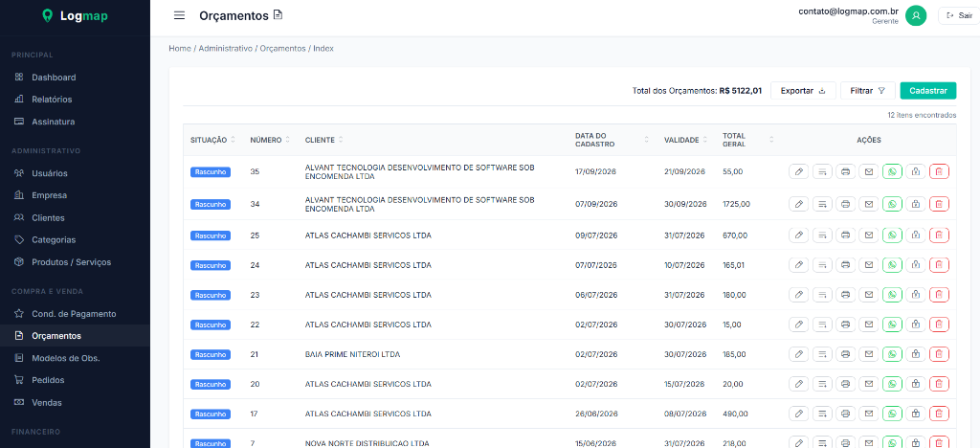This screenshot has height=448, width=980.
Task: Go to Home breadcrumb link
Action: [x=179, y=48]
